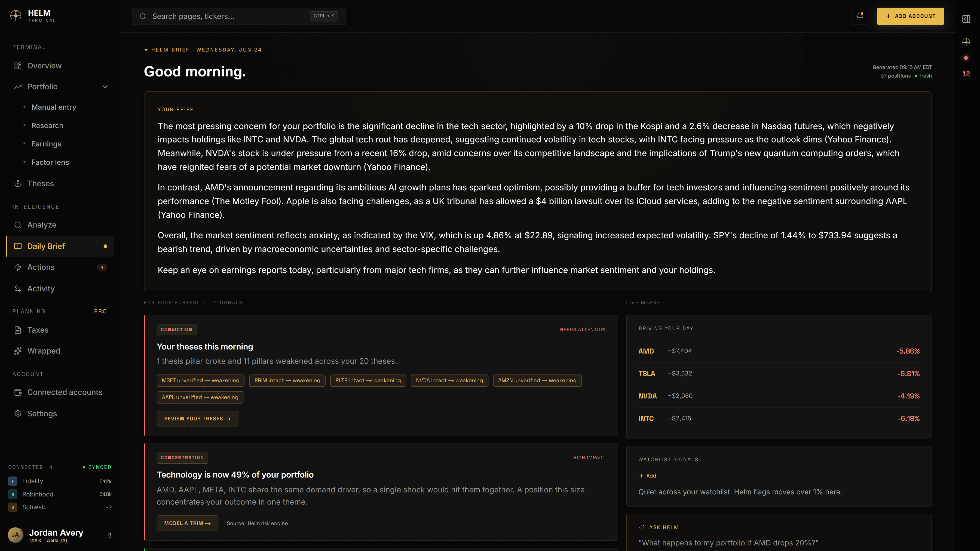Image resolution: width=980 pixels, height=551 pixels.
Task: Click Add in Watchlist Signals
Action: coord(648,476)
